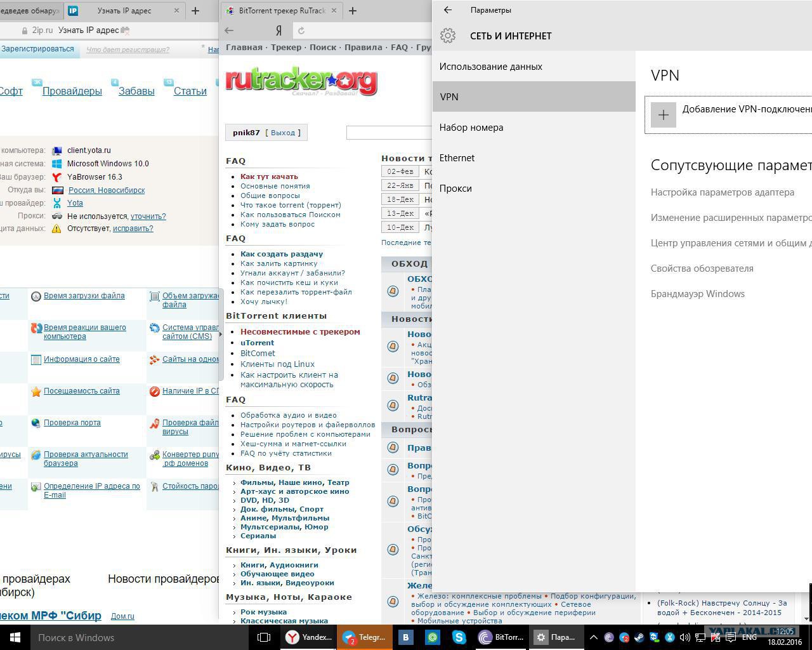812x650 pixels.
Task: Click the Windows search box on the taskbar
Action: [140, 637]
